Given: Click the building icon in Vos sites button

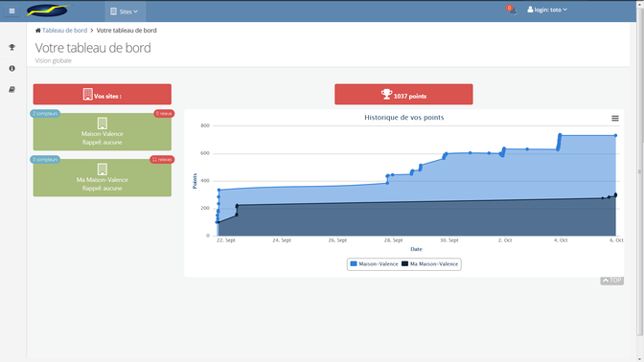Looking at the screenshot, I should pyautogui.click(x=87, y=94).
